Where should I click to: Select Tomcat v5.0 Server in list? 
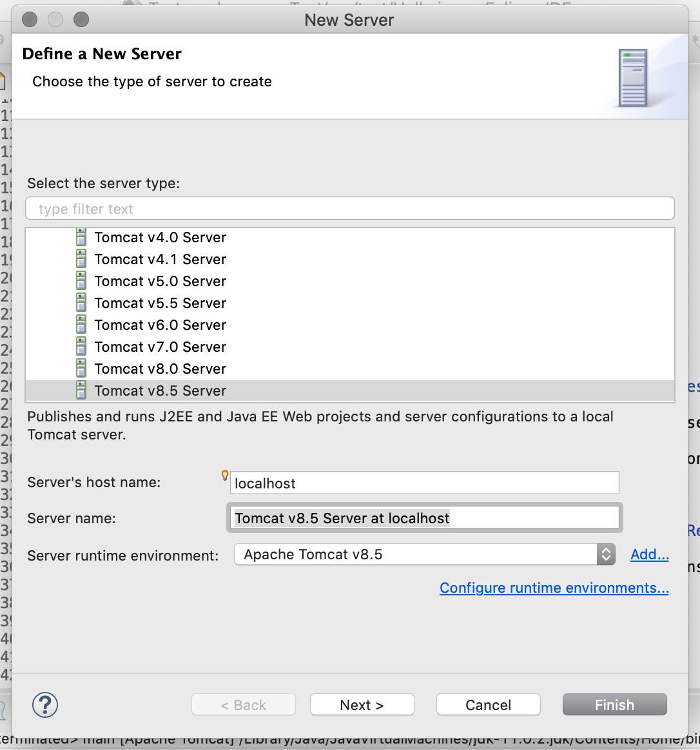350,281
